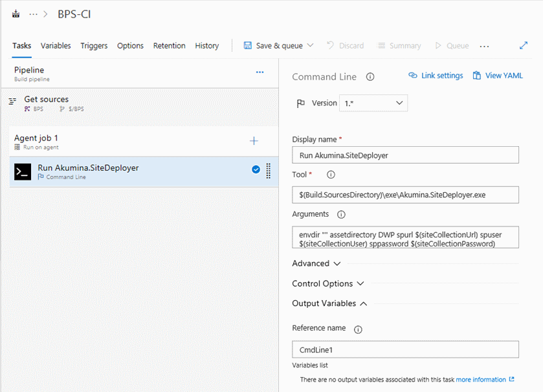Open the Triggers tab
543x392 pixels.
[94, 46]
